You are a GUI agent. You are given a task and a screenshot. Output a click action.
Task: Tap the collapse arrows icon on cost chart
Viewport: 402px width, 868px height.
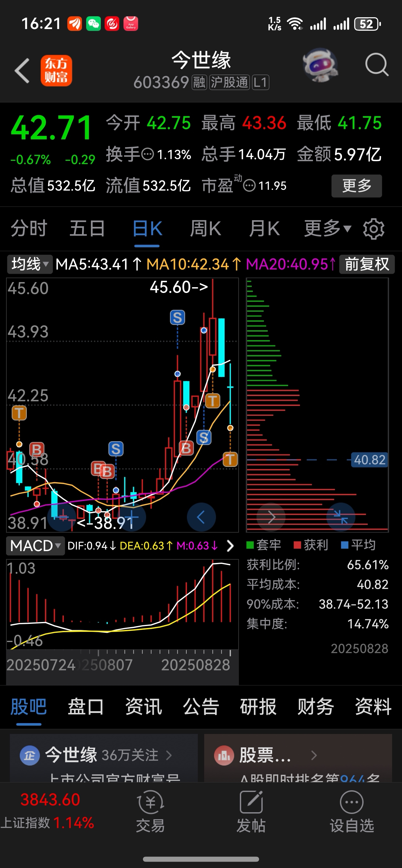pyautogui.click(x=341, y=517)
